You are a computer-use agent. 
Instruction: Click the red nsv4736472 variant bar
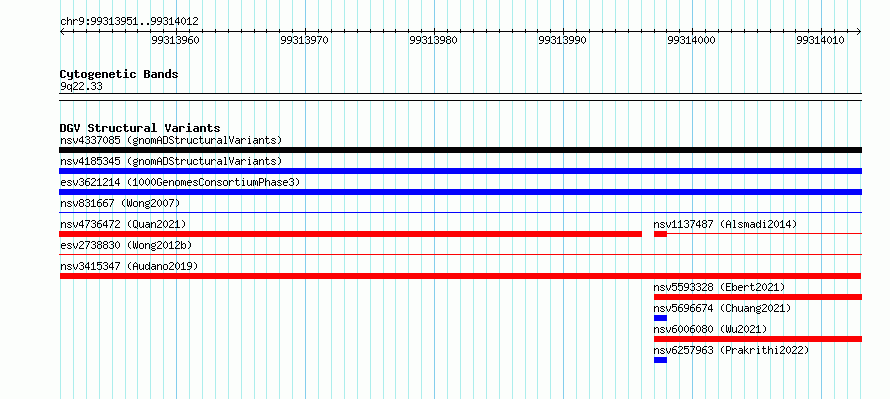(x=351, y=234)
